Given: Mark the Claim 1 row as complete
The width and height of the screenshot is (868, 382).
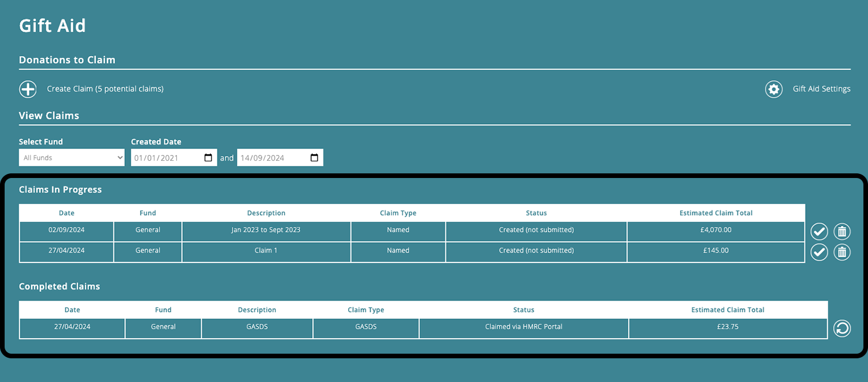Looking at the screenshot, I should (819, 252).
